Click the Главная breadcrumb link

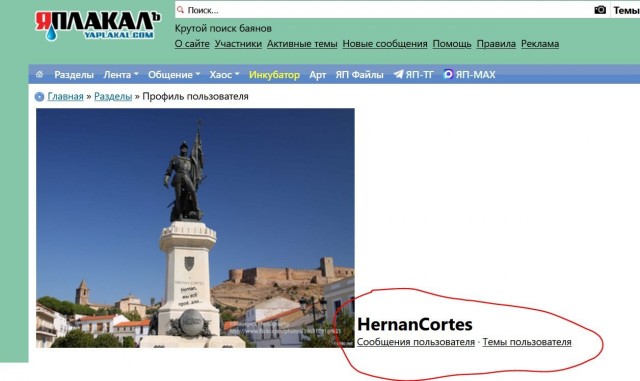65,96
